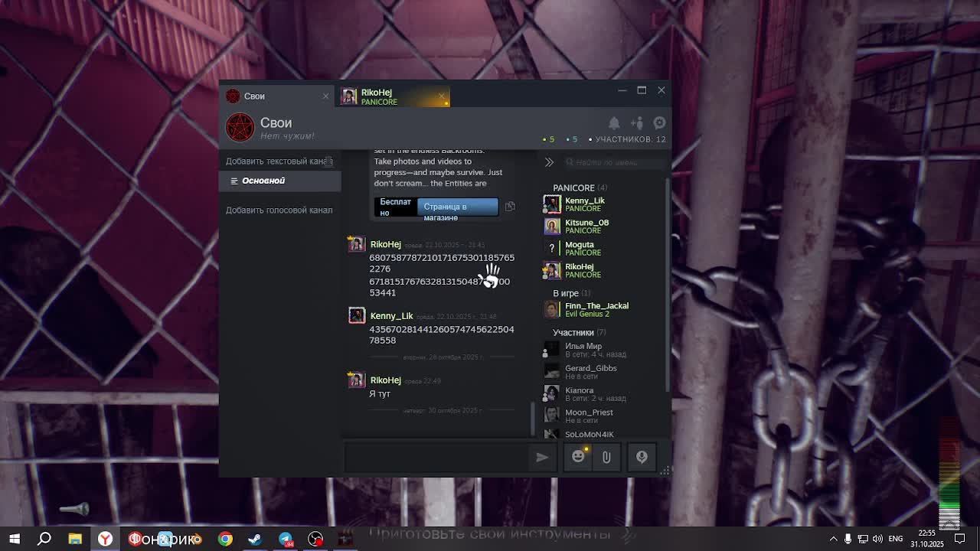Open File Explorer from taskbar
Viewport: 980px width, 551px height.
click(x=75, y=539)
